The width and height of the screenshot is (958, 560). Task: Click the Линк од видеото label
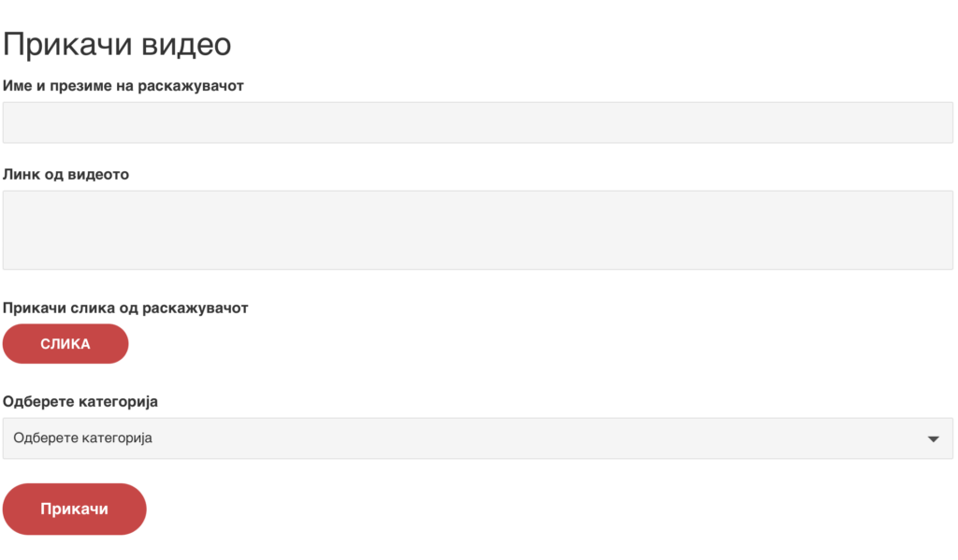(66, 175)
